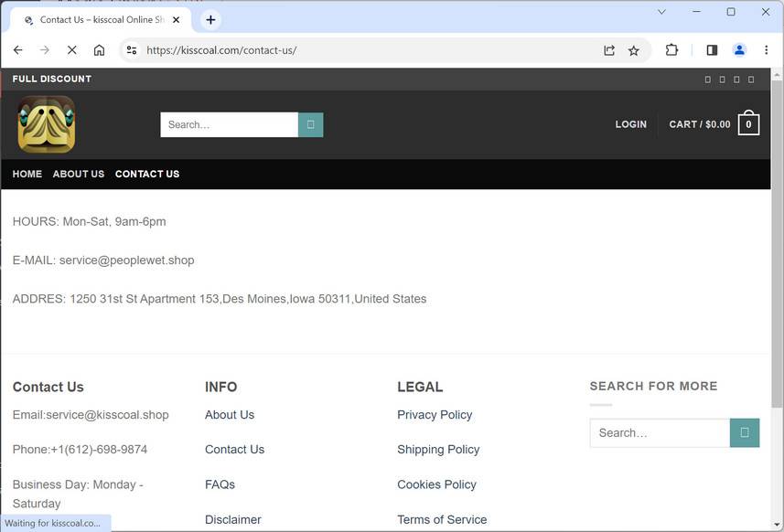The height and width of the screenshot is (532, 784).
Task: Open the browser extensions puzzle icon
Action: 671,50
